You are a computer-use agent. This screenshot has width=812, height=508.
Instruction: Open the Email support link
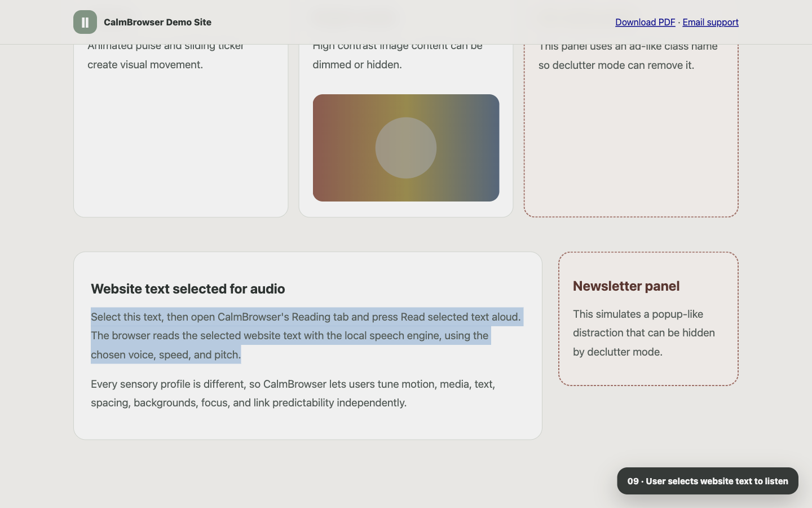pos(710,22)
